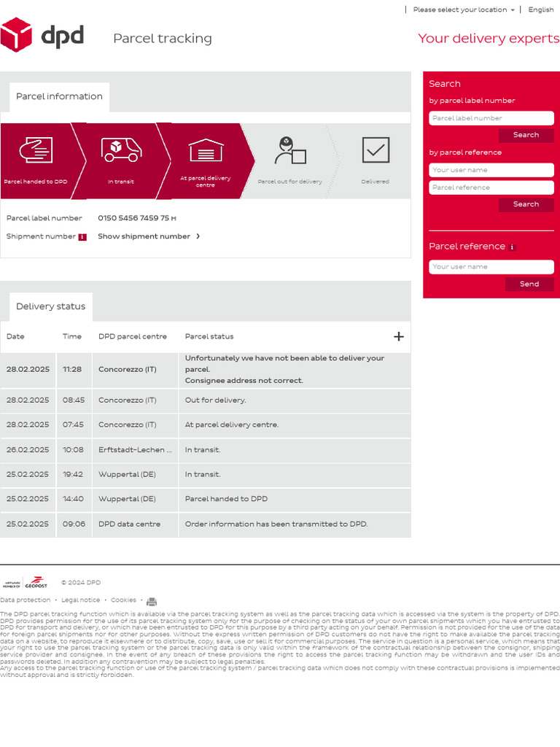Click the Out for delivery status row
This screenshot has height=747, width=560.
pos(206,400)
